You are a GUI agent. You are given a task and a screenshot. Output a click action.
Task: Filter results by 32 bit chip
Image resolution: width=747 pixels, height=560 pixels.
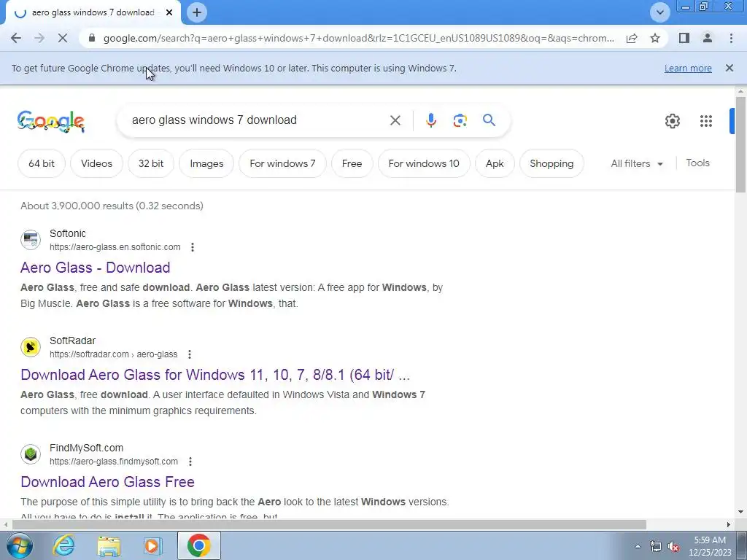[151, 163]
